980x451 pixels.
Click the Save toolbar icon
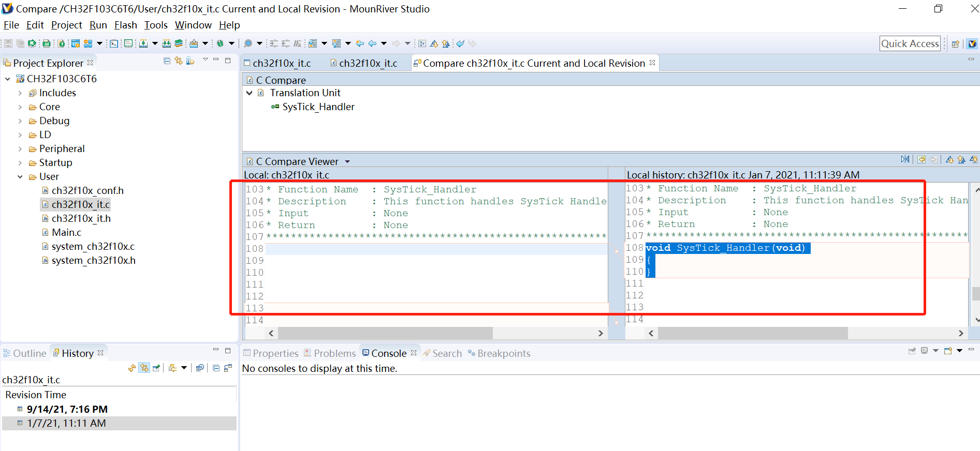[8, 43]
